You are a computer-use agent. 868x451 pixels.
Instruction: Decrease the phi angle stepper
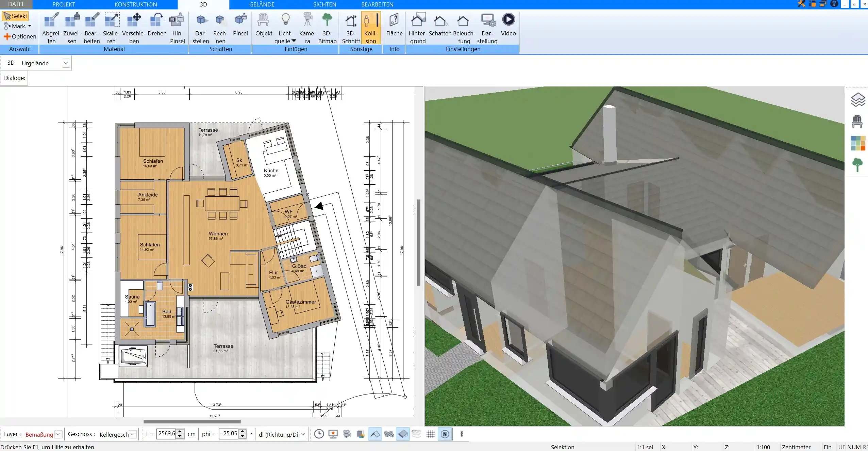[x=242, y=436]
